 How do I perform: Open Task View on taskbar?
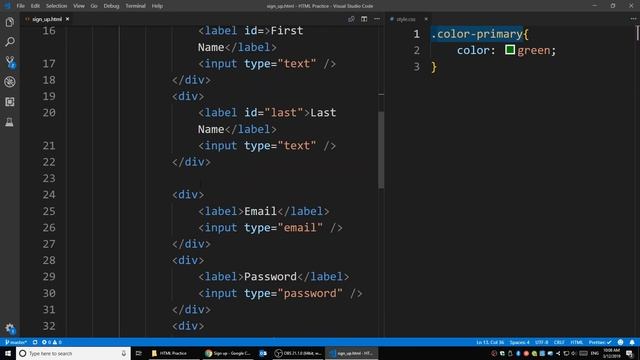point(138,353)
